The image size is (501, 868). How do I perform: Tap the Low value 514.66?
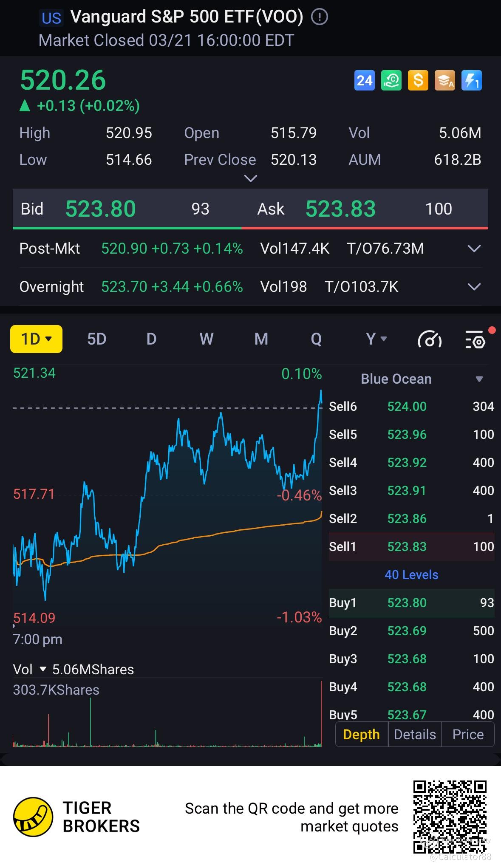129,160
